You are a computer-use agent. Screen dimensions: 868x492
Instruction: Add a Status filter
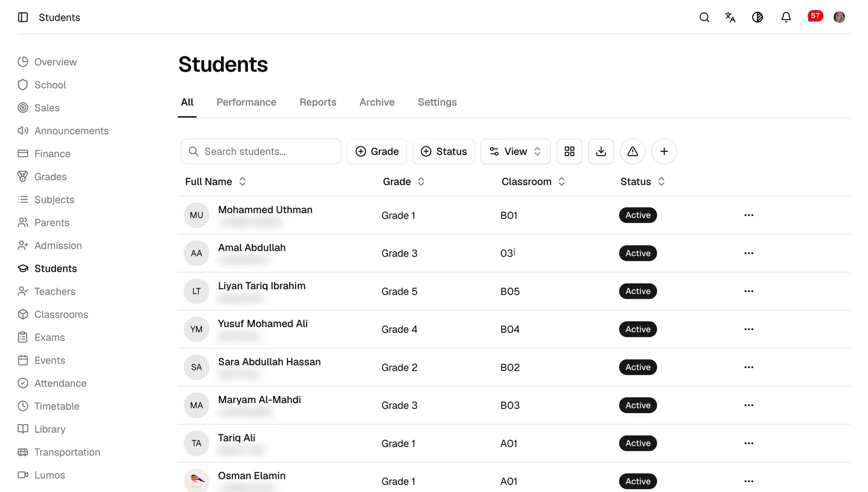444,151
